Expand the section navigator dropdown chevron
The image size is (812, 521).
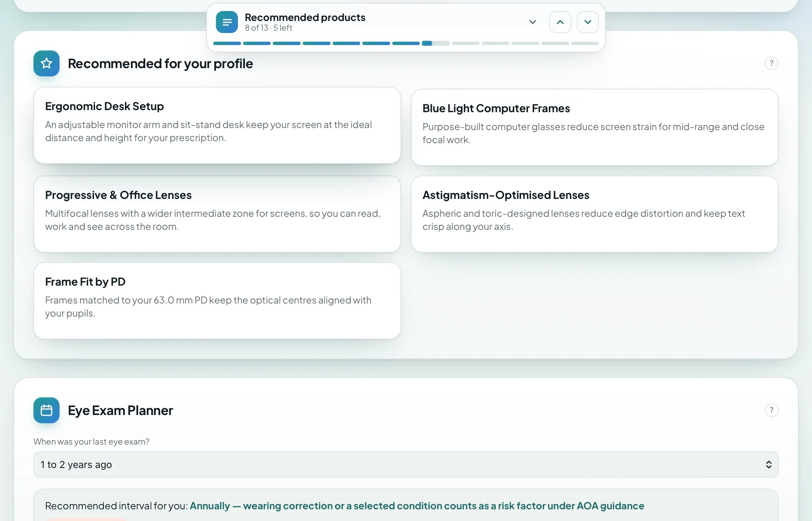point(532,22)
